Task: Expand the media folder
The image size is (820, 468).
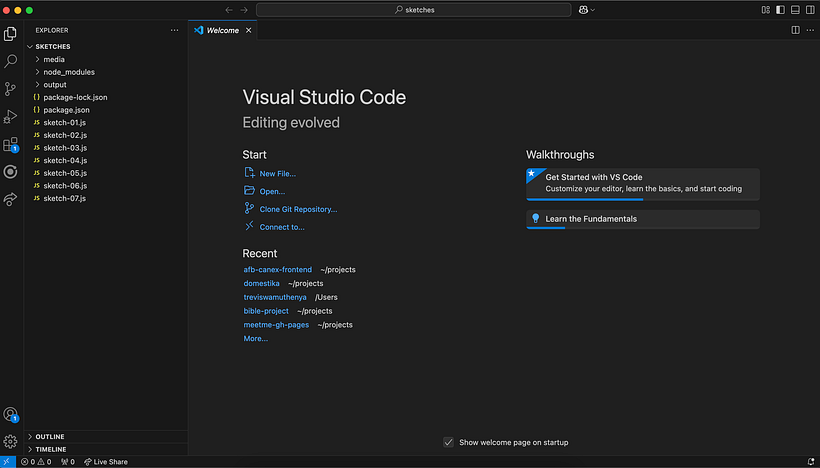Action: click(107, 59)
